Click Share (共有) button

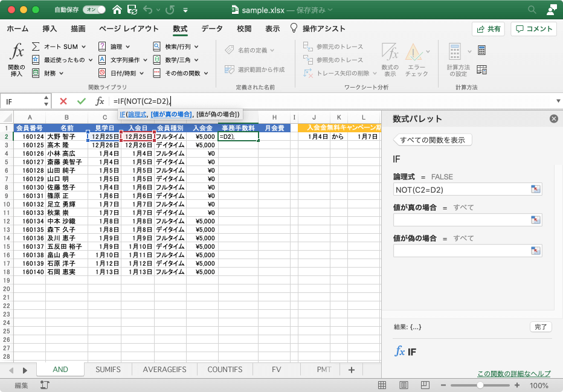[x=488, y=29]
